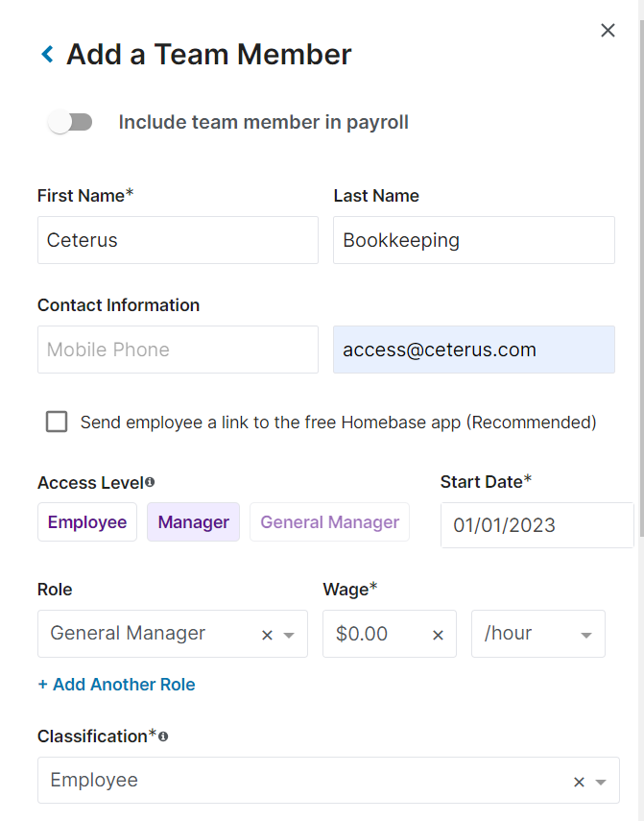Open the Role dropdown arrow
The height and width of the screenshot is (821, 644).
click(x=289, y=635)
